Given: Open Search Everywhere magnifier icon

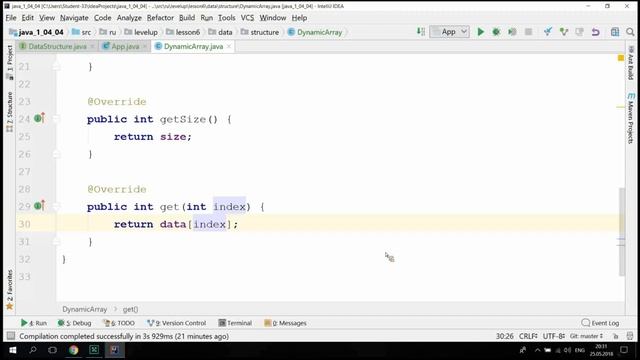Looking at the screenshot, I should click(x=630, y=32).
